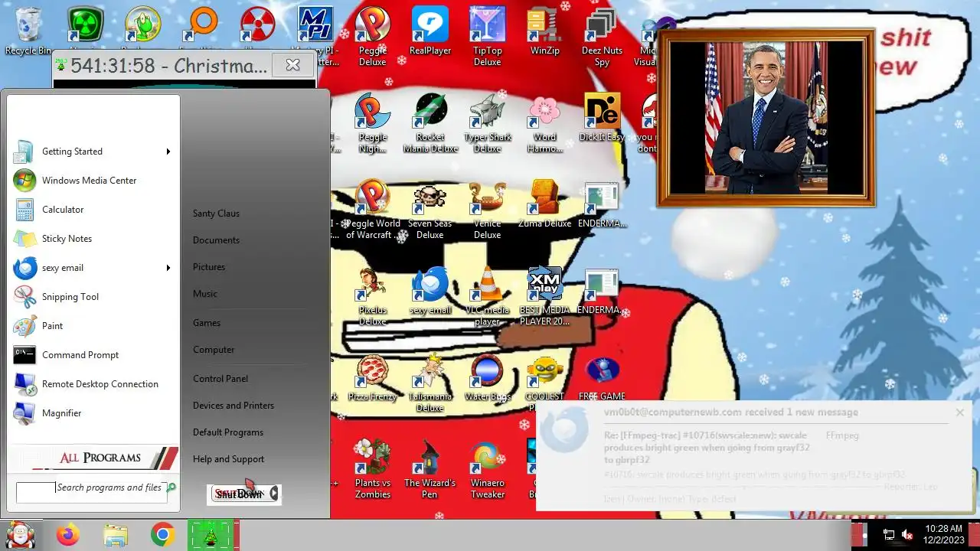The height and width of the screenshot is (551, 980).
Task: Open File Explorer from the taskbar
Action: (x=116, y=535)
